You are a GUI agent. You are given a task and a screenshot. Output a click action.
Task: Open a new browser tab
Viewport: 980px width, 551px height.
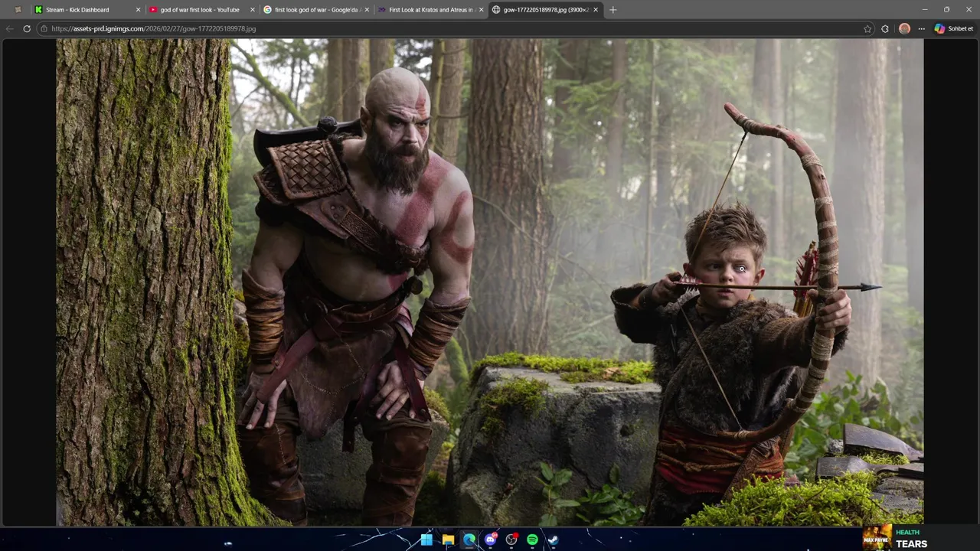pos(612,10)
